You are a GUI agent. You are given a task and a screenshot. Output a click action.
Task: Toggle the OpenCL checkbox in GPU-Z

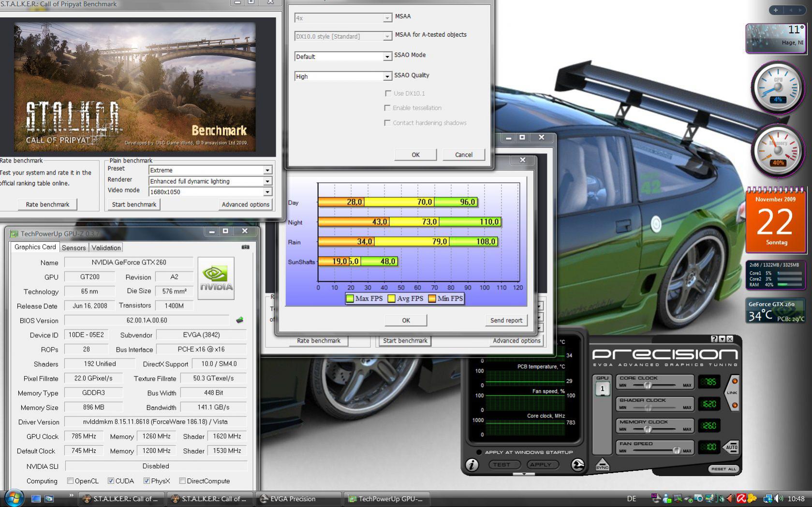[70, 481]
